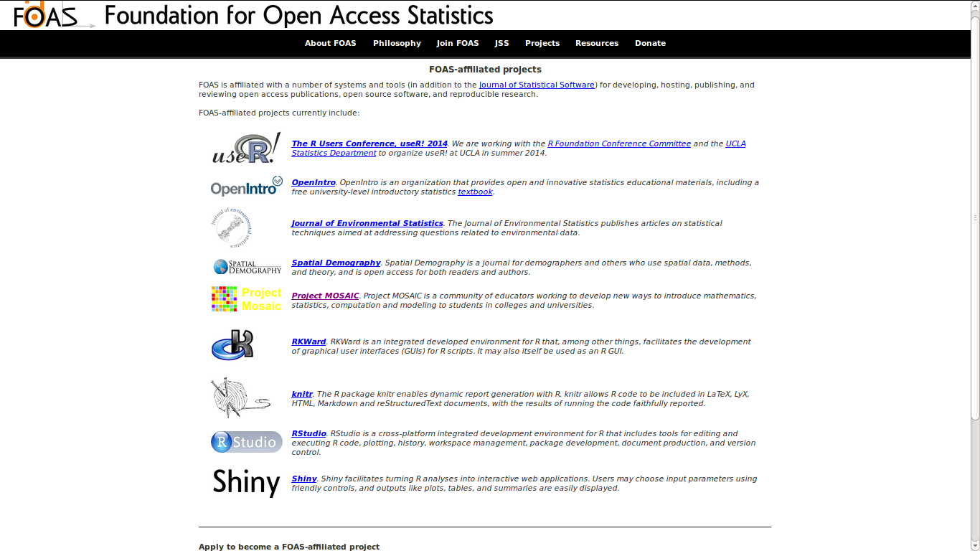Click the RStudio logo badge
Viewport: 980px width, 551px height.
246,442
